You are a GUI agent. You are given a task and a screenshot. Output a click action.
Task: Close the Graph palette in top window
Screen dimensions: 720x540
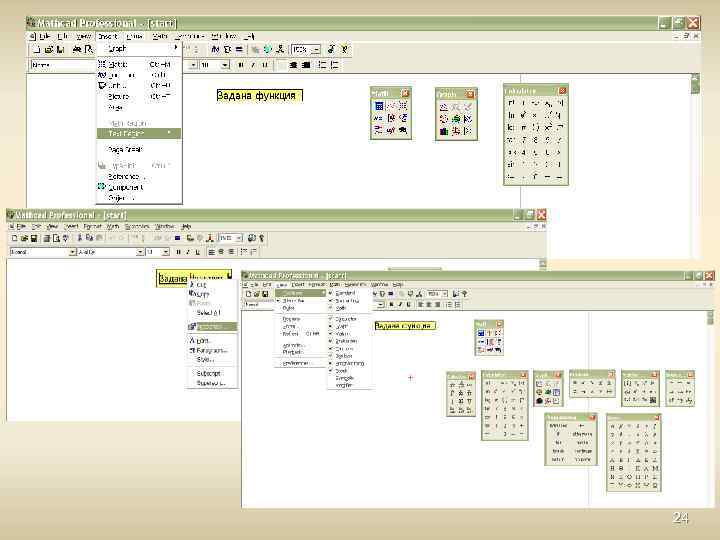coord(470,94)
